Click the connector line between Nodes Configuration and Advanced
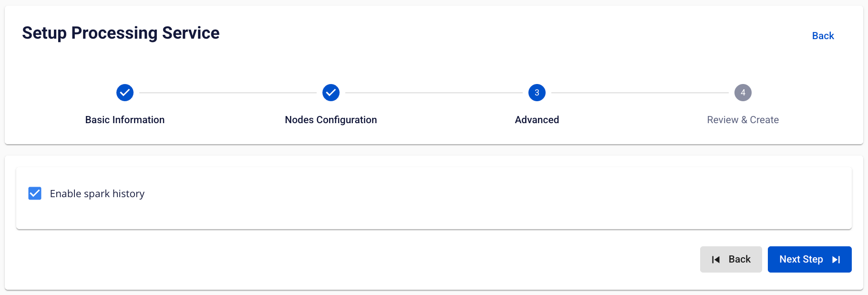This screenshot has height=295, width=868. point(434,93)
